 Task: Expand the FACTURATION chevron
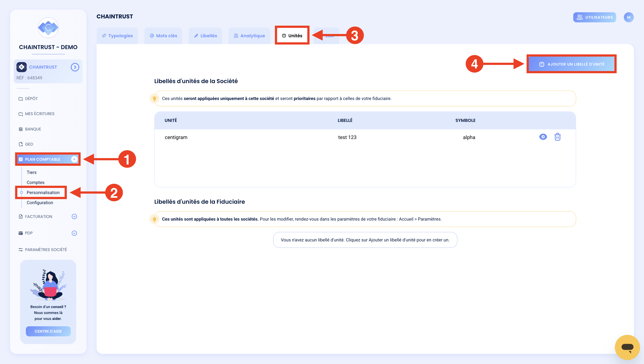coord(74,217)
